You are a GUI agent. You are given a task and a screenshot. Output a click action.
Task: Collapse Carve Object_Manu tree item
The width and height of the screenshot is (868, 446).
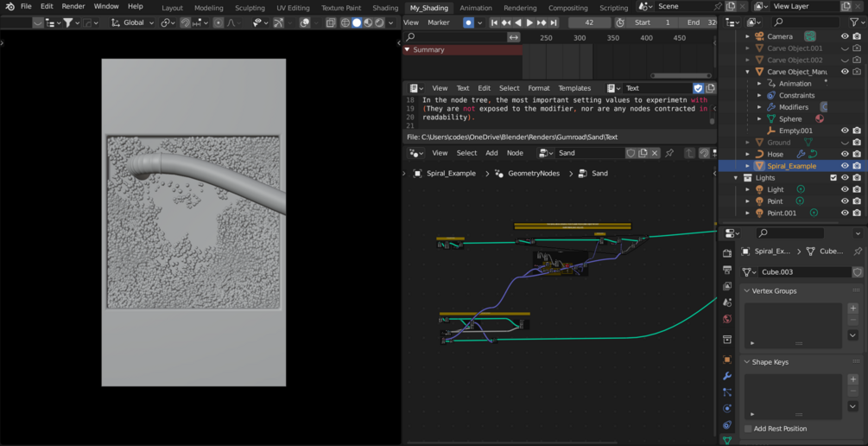click(747, 72)
